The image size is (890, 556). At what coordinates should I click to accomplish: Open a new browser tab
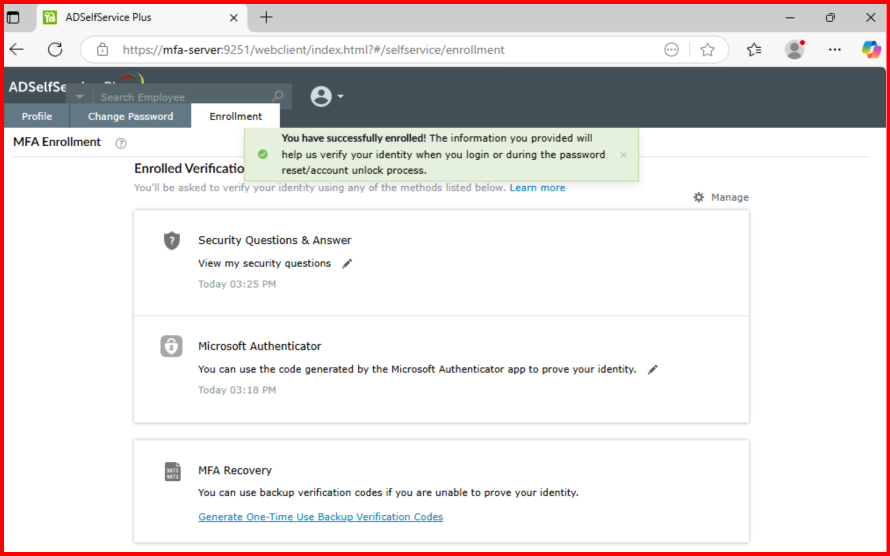coord(266,18)
